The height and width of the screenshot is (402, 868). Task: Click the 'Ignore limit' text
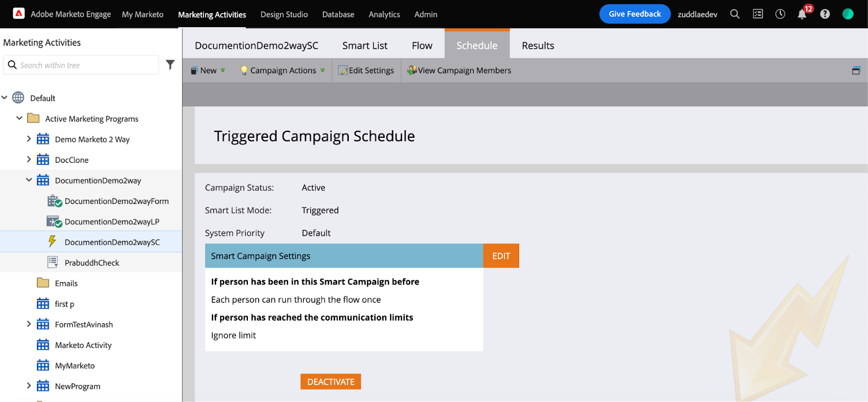[x=233, y=335]
